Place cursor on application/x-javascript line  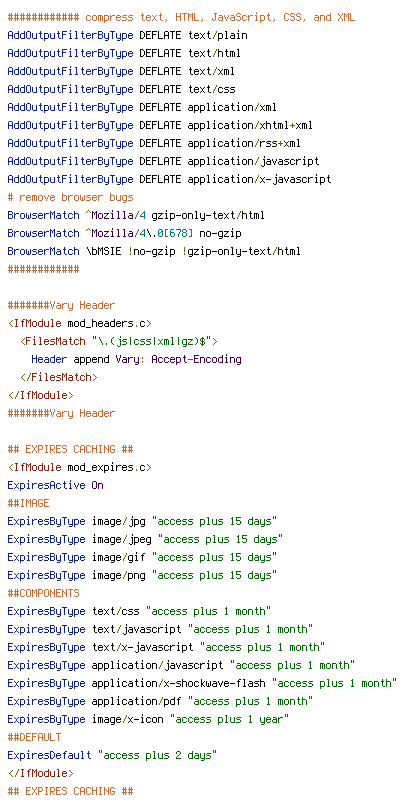(169, 179)
